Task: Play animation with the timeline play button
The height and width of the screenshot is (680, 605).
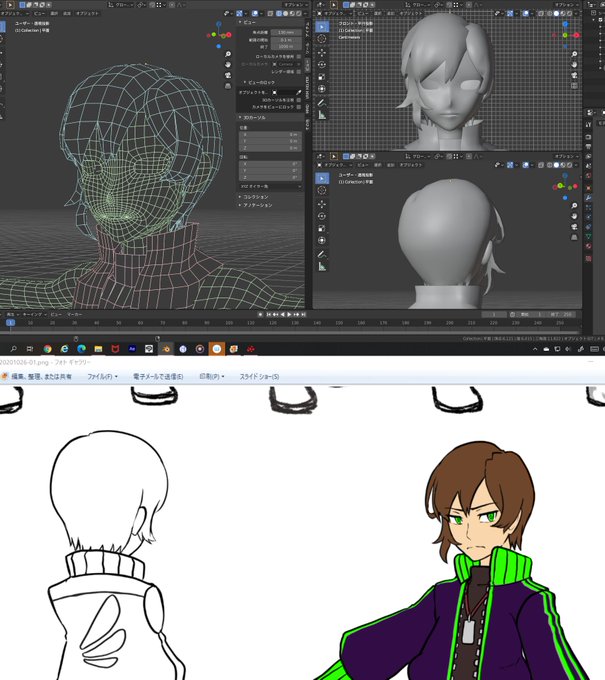Action: click(x=289, y=314)
